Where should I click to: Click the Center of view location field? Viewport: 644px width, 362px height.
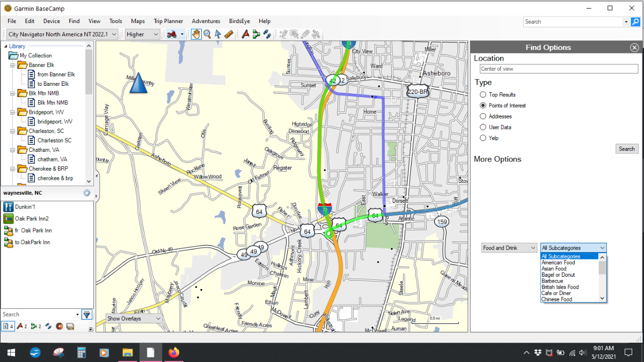559,69
